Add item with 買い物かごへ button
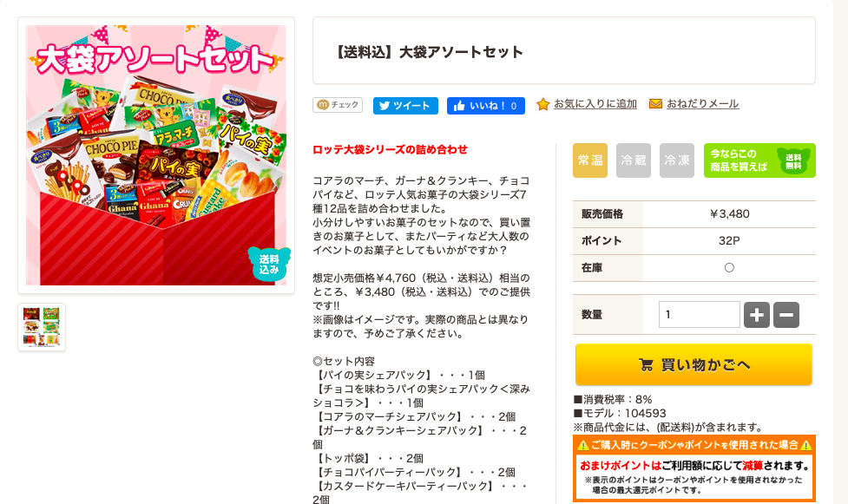Screen dimensions: 848x504 click(694, 364)
